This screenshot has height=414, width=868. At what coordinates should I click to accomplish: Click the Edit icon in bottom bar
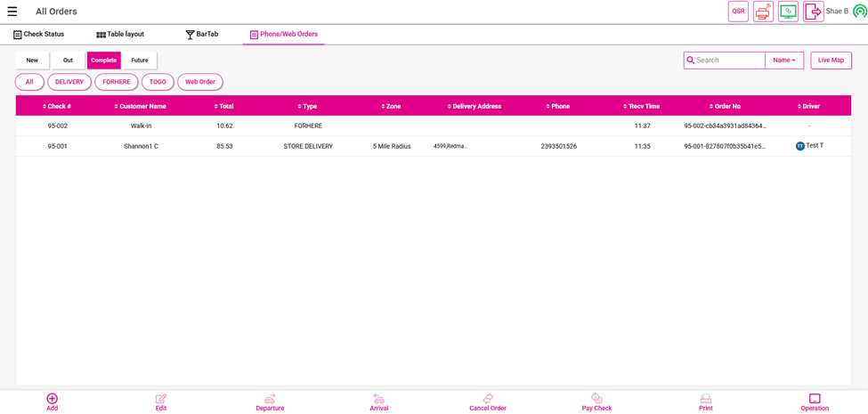161,399
